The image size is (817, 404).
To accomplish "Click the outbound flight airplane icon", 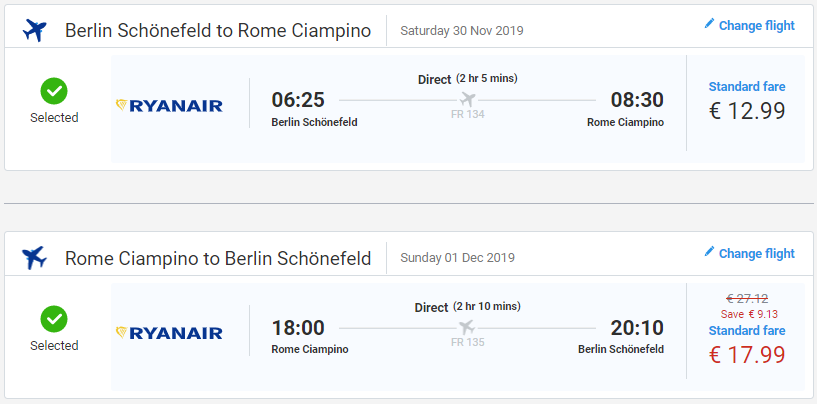I will click(34, 31).
